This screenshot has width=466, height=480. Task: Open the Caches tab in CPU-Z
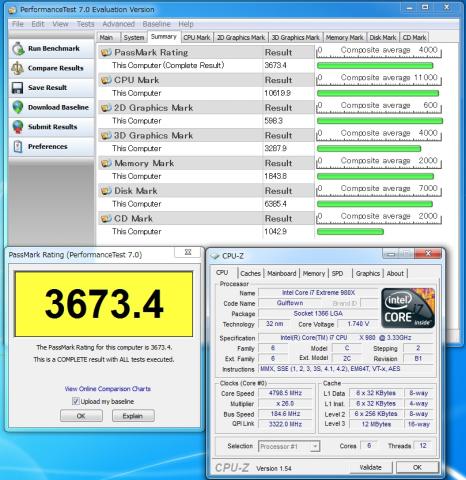click(x=250, y=274)
